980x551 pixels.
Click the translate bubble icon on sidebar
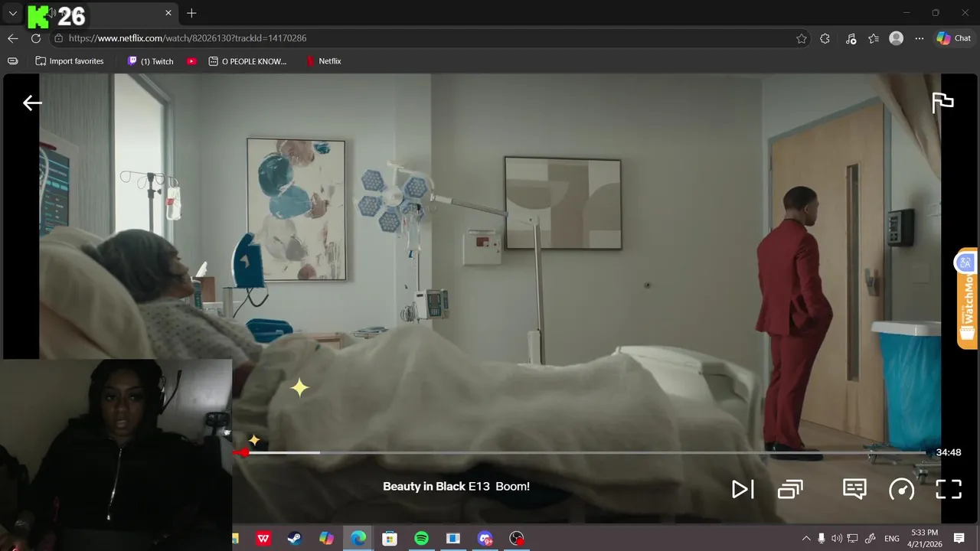pos(965,262)
